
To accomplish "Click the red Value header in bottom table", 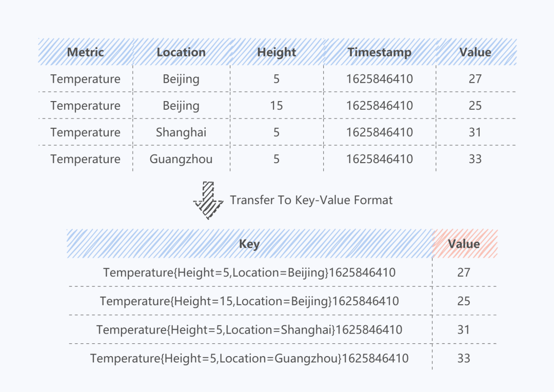I will pos(464,244).
